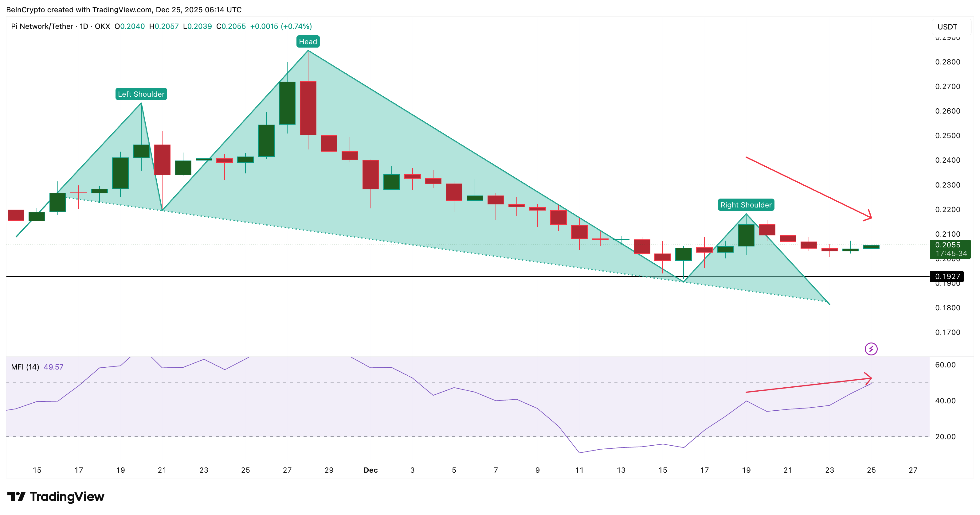Click the Left Shoulder pattern label
Image resolution: width=980 pixels, height=515 pixels.
pos(141,94)
